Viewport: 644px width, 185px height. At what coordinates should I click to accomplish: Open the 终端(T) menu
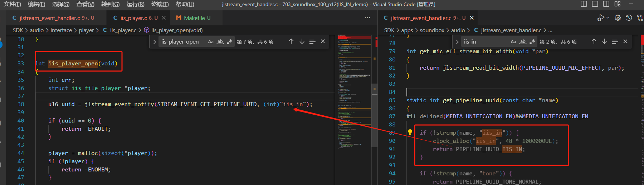coord(160,4)
